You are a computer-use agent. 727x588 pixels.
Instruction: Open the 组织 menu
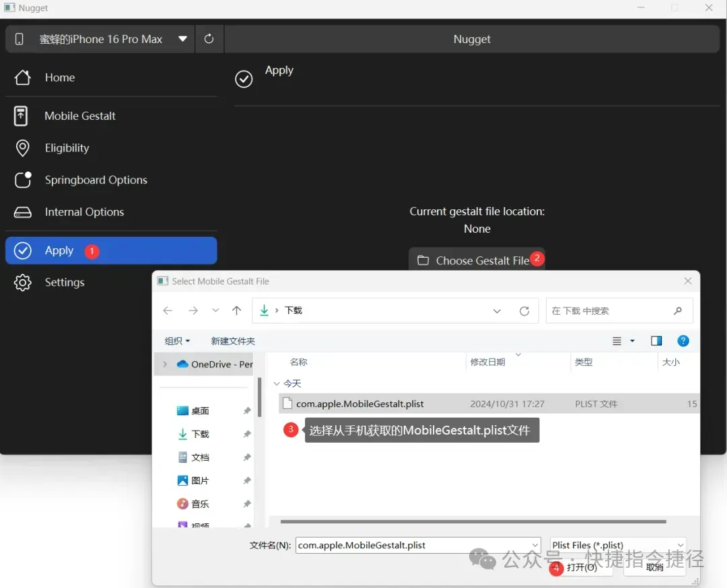(x=177, y=341)
